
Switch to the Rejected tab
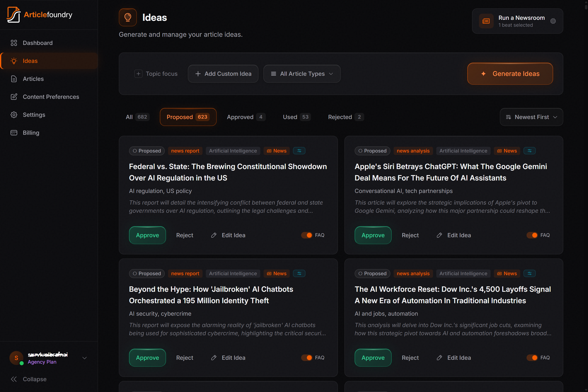point(345,117)
